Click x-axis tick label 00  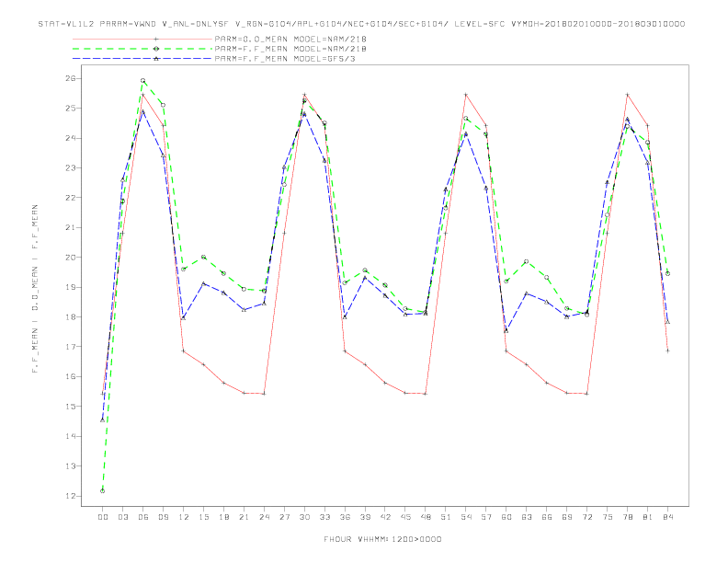point(103,517)
